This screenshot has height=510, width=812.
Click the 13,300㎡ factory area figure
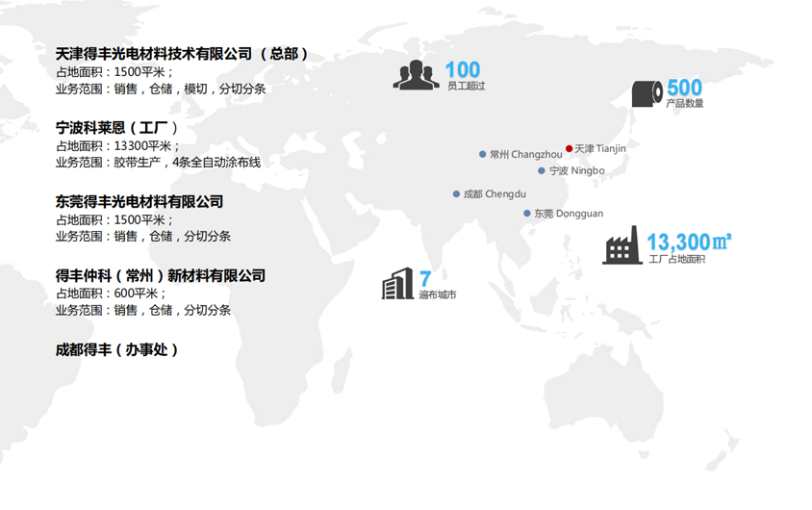[689, 242]
